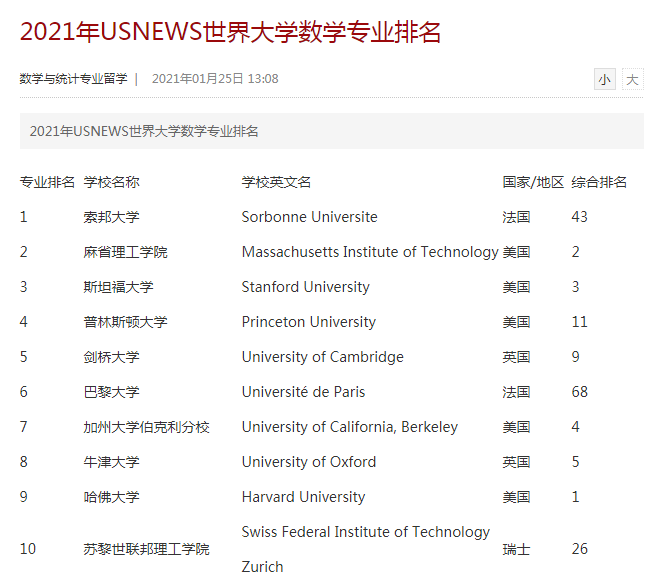Click the overall rank 43 cell
The height and width of the screenshot is (582, 657).
click(579, 217)
